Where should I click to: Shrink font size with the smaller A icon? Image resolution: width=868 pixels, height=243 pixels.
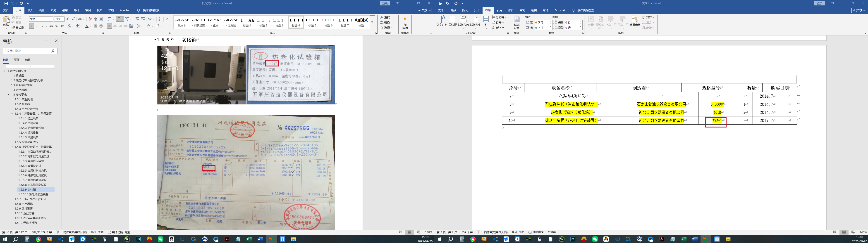pos(73,19)
